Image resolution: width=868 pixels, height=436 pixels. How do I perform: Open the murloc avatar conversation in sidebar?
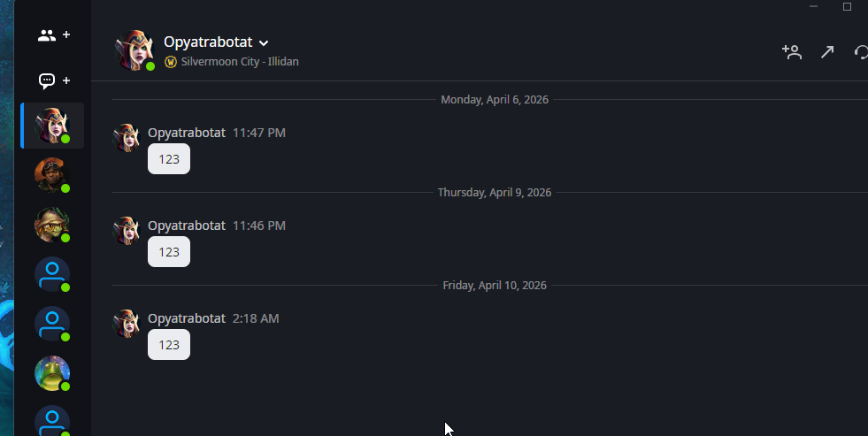[x=51, y=373]
